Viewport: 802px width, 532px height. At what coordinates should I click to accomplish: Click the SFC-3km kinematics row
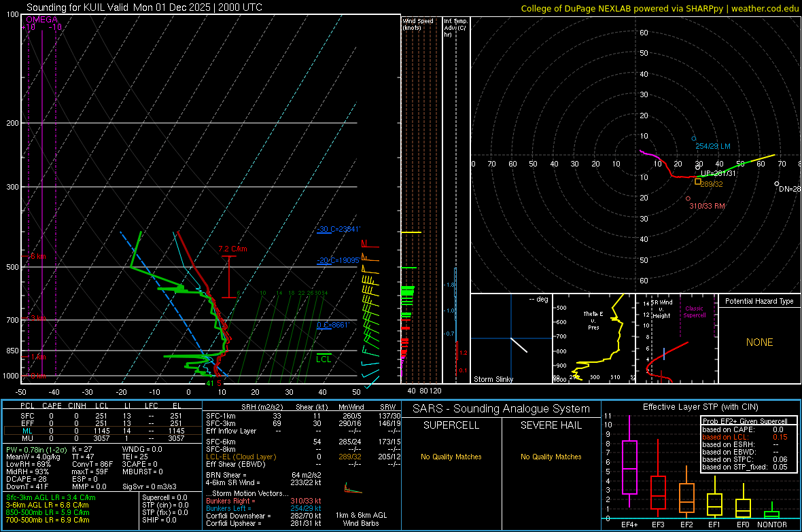point(303,423)
